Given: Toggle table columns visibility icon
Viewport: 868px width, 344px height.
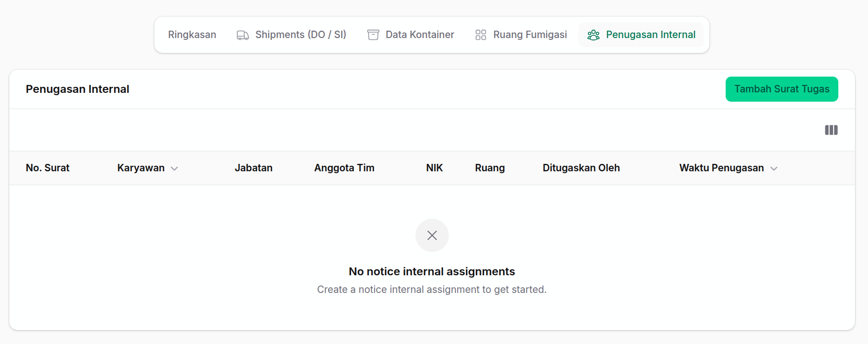Looking at the screenshot, I should point(831,130).
